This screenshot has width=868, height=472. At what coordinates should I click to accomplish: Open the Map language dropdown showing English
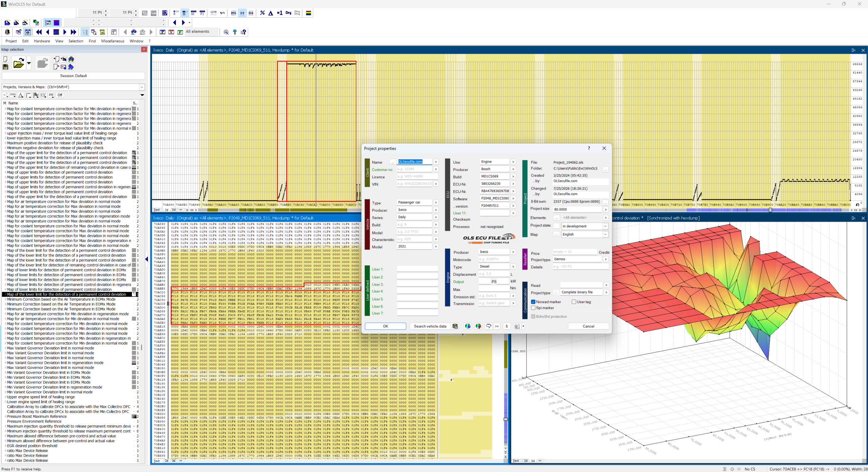(x=605, y=234)
